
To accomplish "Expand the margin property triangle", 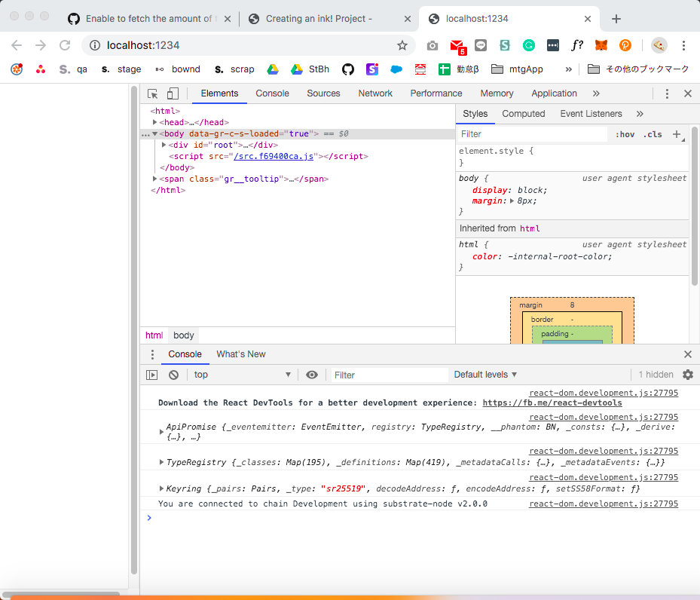I will click(x=512, y=201).
